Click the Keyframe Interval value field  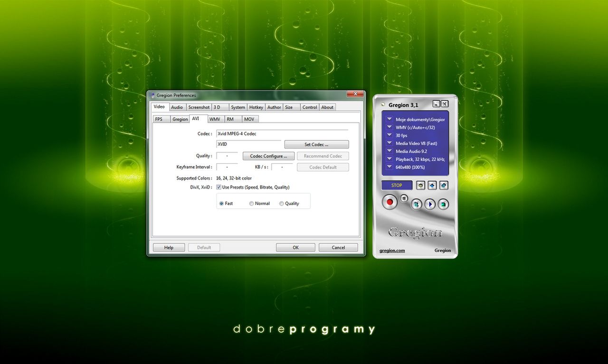tap(227, 167)
